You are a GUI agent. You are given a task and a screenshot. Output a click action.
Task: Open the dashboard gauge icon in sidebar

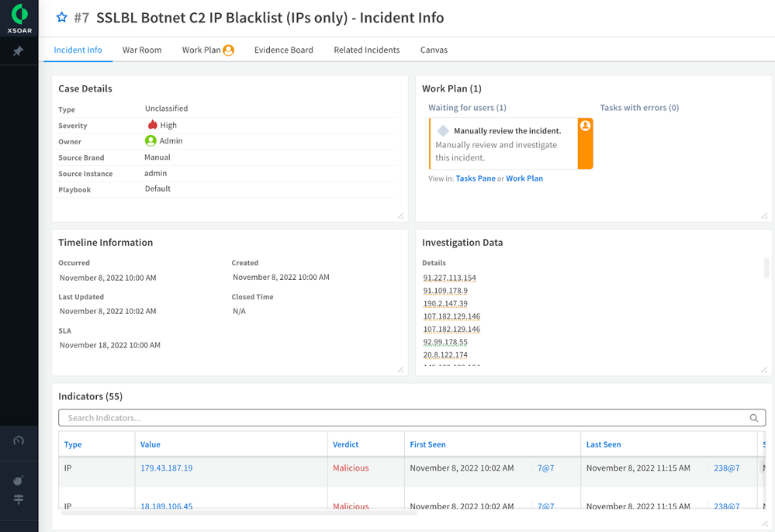[19, 440]
